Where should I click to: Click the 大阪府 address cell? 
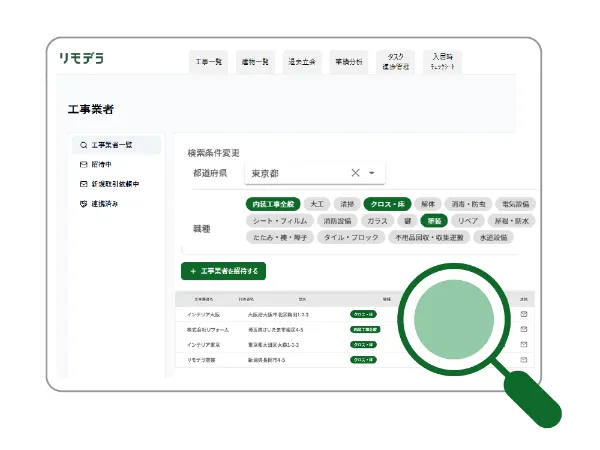pos(278,315)
